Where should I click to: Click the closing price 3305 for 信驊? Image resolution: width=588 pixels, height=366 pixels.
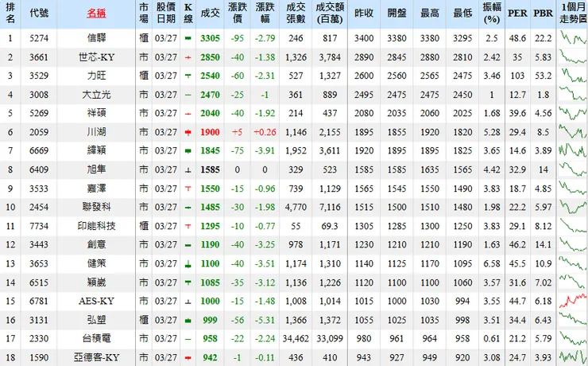[x=210, y=38]
